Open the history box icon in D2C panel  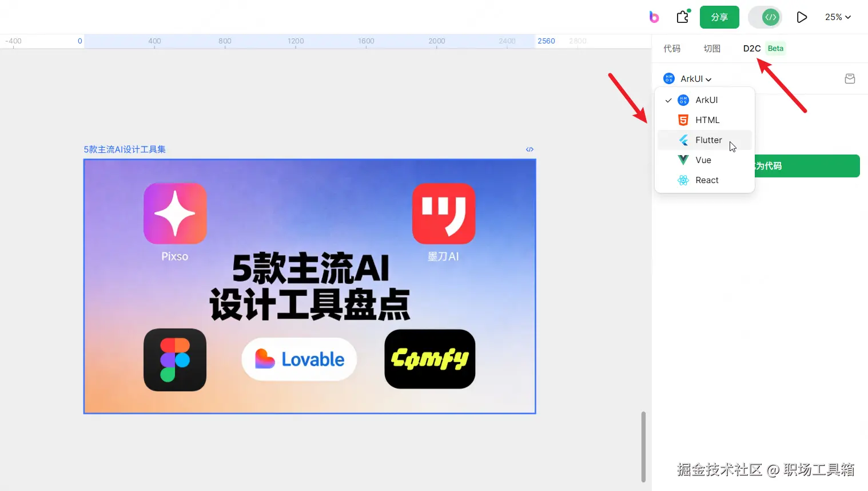click(x=850, y=79)
